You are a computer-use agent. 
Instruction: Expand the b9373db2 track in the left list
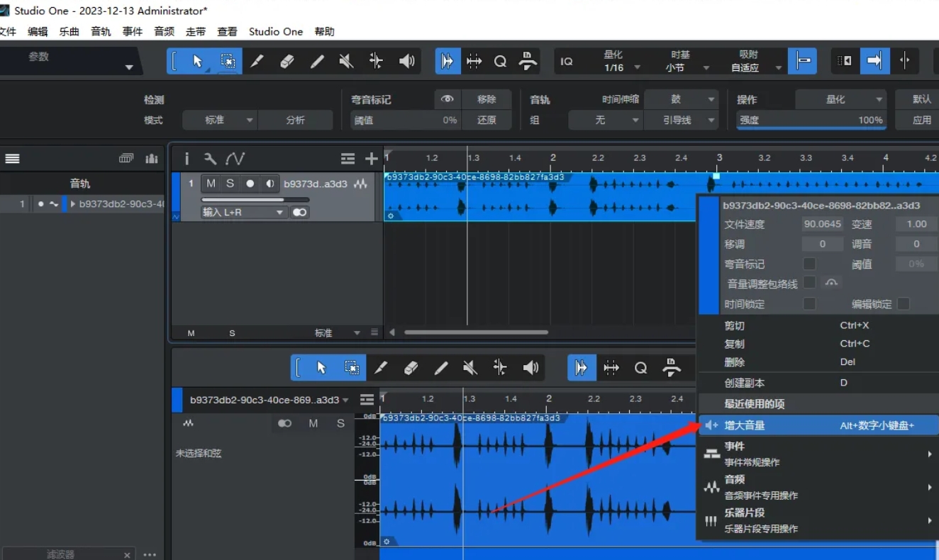[72, 204]
